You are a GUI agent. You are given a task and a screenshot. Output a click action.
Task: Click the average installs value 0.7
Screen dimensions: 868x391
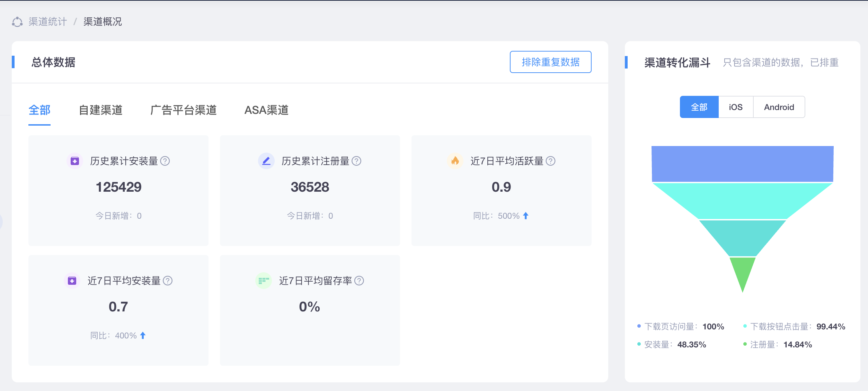click(x=118, y=307)
